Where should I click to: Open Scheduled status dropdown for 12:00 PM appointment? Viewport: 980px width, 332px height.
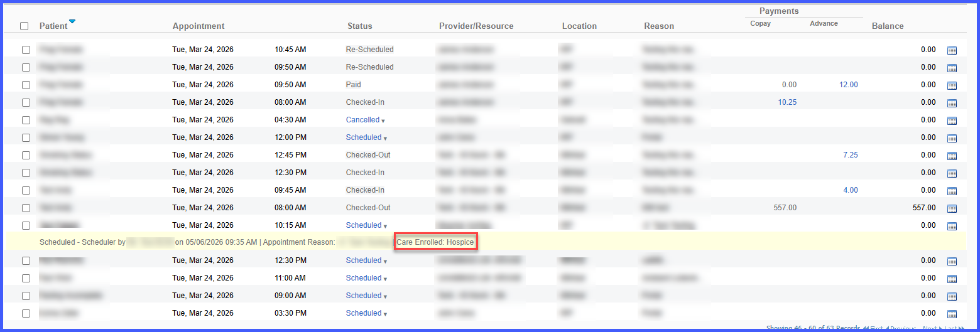click(x=366, y=137)
